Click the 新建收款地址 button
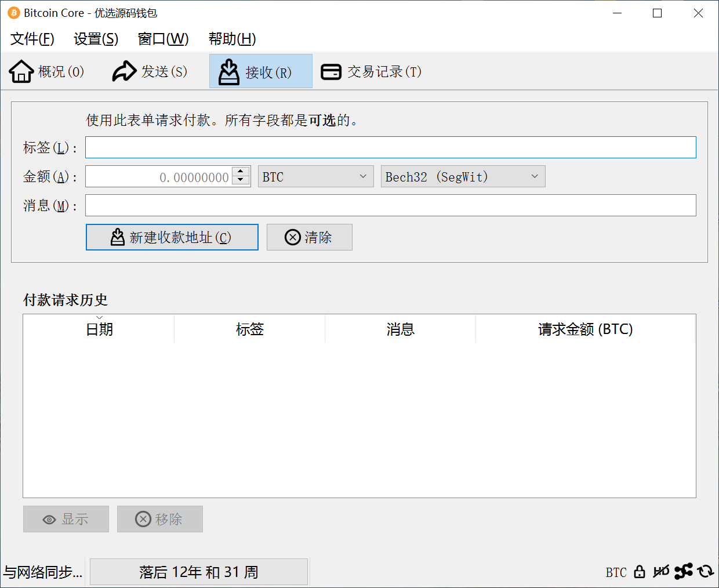This screenshot has width=719, height=588. click(x=172, y=237)
